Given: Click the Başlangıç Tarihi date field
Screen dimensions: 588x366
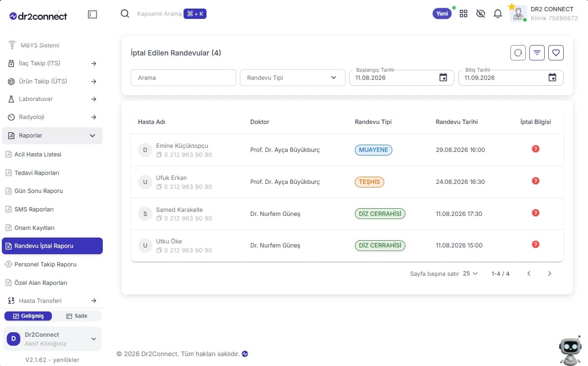Looking at the screenshot, I should click(402, 78).
